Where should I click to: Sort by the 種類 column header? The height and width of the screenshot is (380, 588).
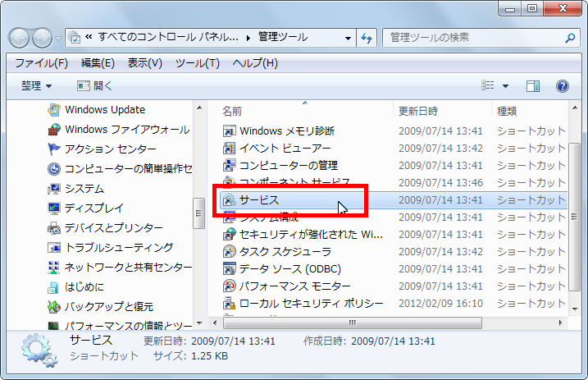(x=507, y=111)
